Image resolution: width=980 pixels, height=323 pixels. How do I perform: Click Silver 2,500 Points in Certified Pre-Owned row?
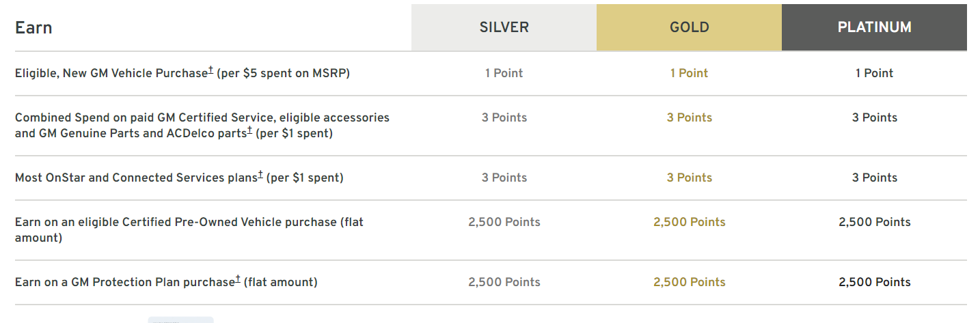pos(504,222)
